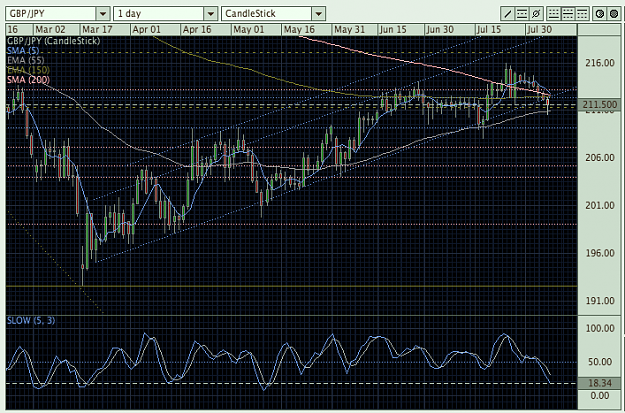Viewport: 625px width, 413px height.
Task: Click the fully filled octagon icon
Action: 614,14
